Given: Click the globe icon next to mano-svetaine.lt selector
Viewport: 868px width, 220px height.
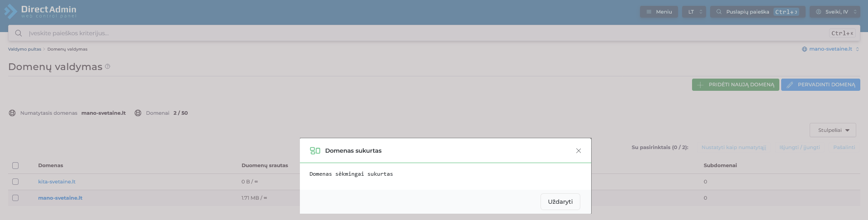Looking at the screenshot, I should click(804, 49).
